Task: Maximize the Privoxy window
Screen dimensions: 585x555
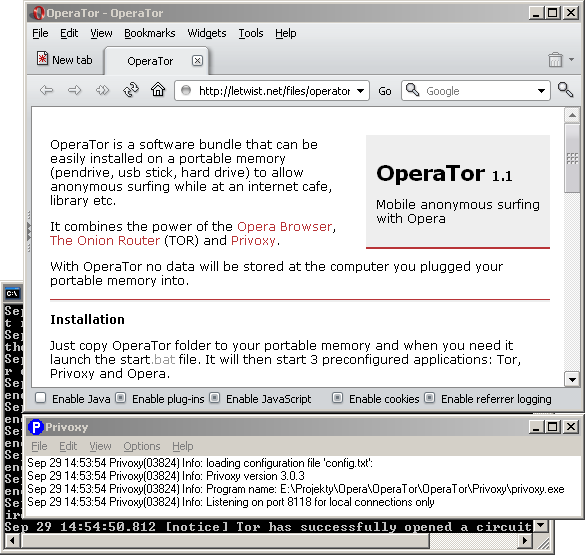Action: point(553,427)
